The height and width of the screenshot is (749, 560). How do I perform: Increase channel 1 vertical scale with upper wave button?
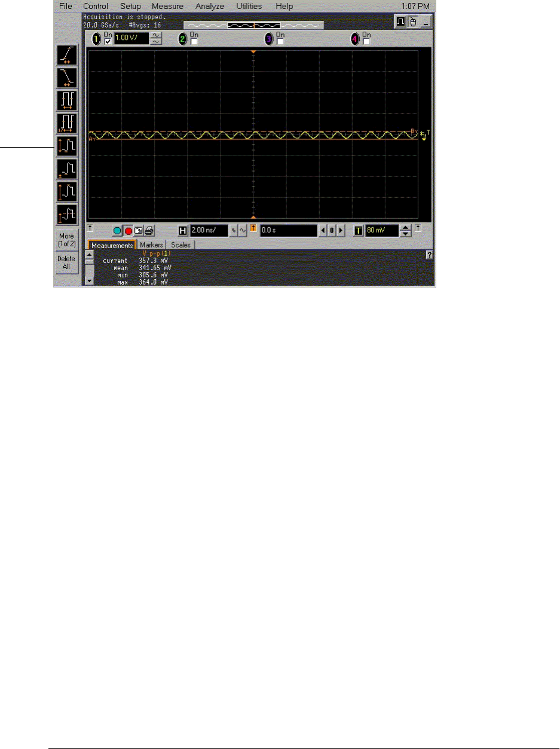[x=155, y=36]
